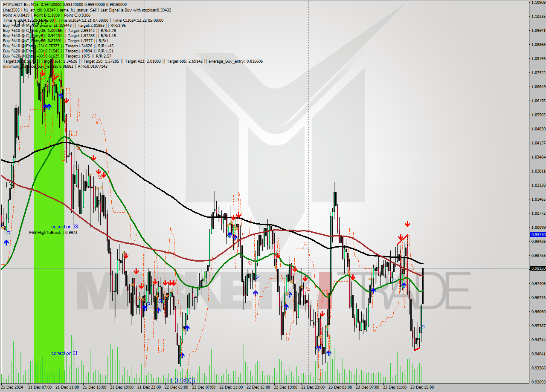Click the 'ATR:0.01077143' info line
The width and height of the screenshot is (546, 392).
pyautogui.click(x=55, y=66)
